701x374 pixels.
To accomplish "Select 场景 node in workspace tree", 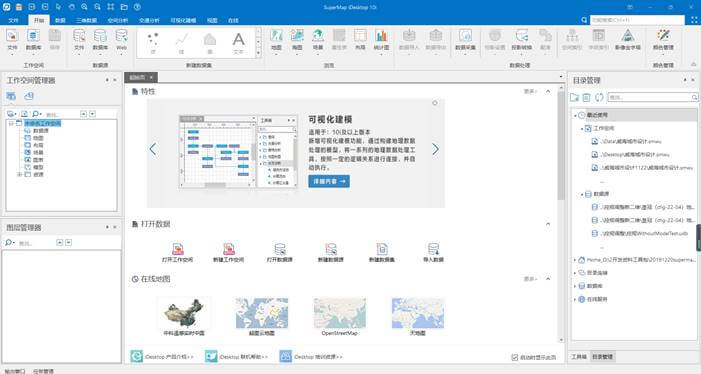I will pos(34,152).
